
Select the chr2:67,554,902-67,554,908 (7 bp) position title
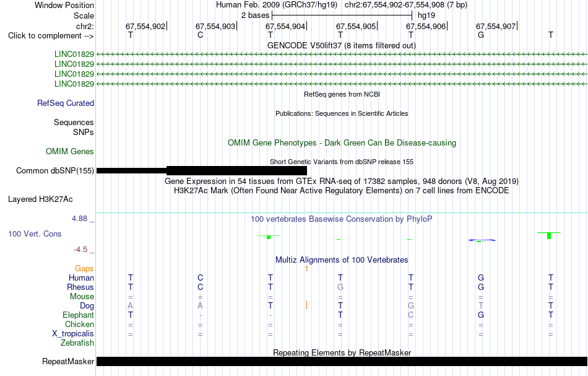(x=406, y=5)
